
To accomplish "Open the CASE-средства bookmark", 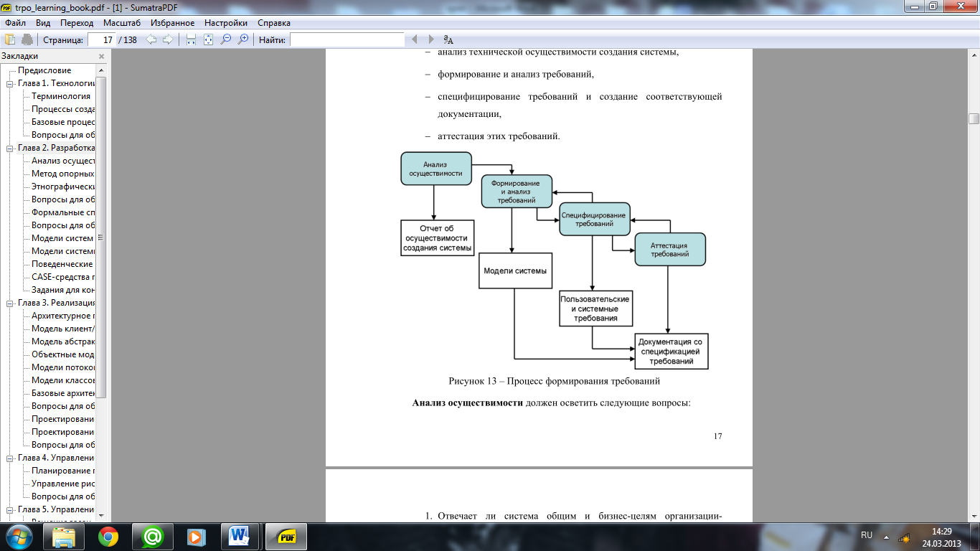I will pyautogui.click(x=63, y=277).
